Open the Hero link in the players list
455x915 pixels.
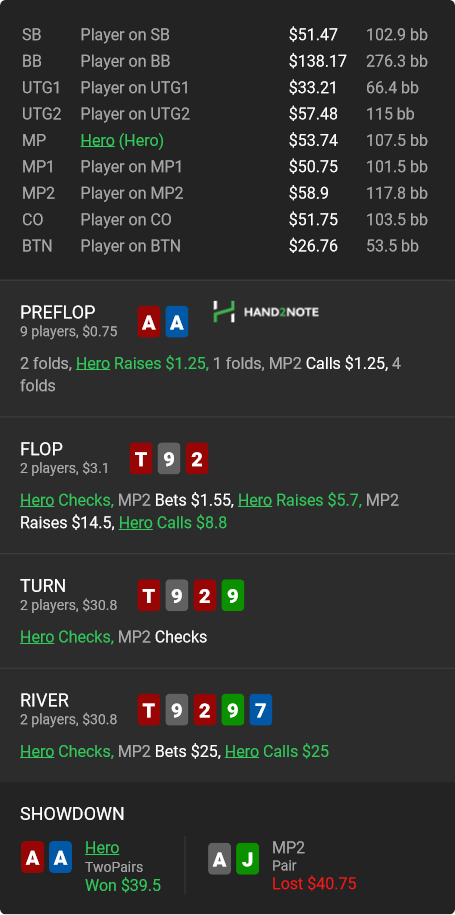pyautogui.click(x=97, y=141)
